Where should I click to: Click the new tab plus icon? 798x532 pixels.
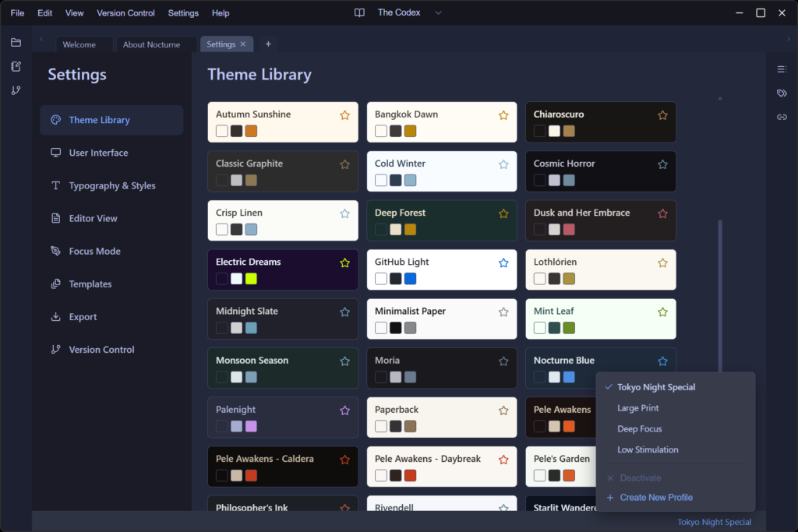pyautogui.click(x=268, y=44)
